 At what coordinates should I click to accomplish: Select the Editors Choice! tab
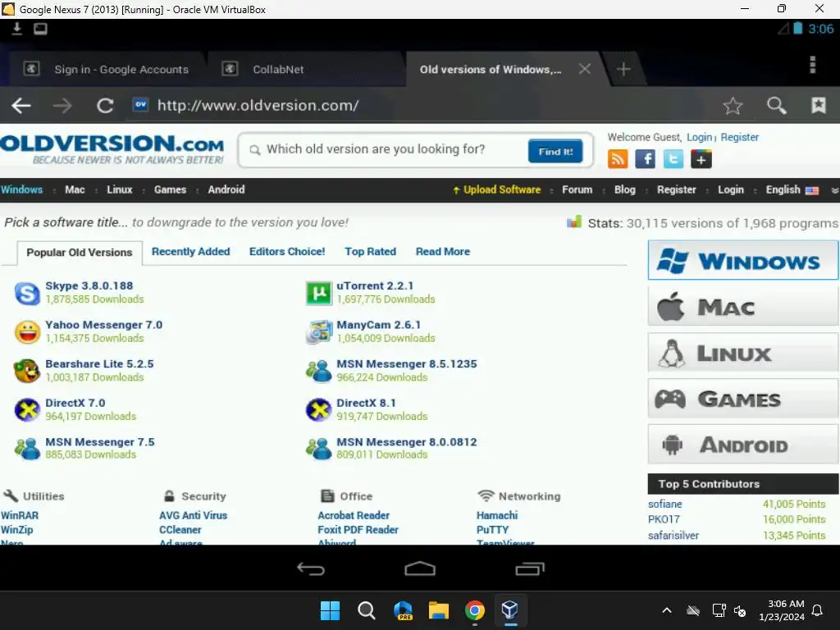click(x=287, y=251)
